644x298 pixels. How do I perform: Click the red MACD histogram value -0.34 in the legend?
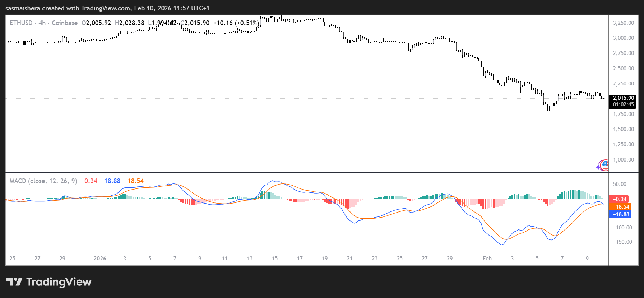coord(89,181)
